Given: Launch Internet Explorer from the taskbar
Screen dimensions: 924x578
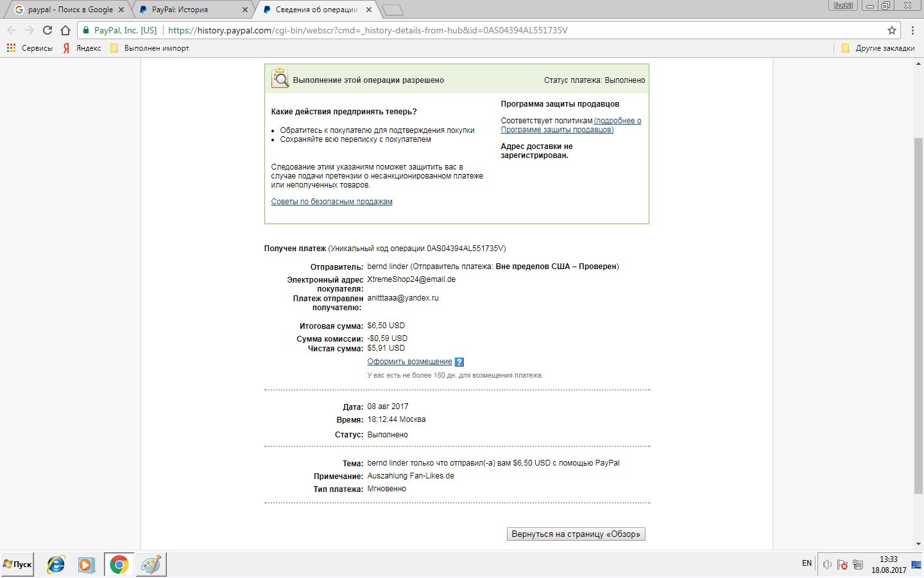Looking at the screenshot, I should (x=56, y=565).
